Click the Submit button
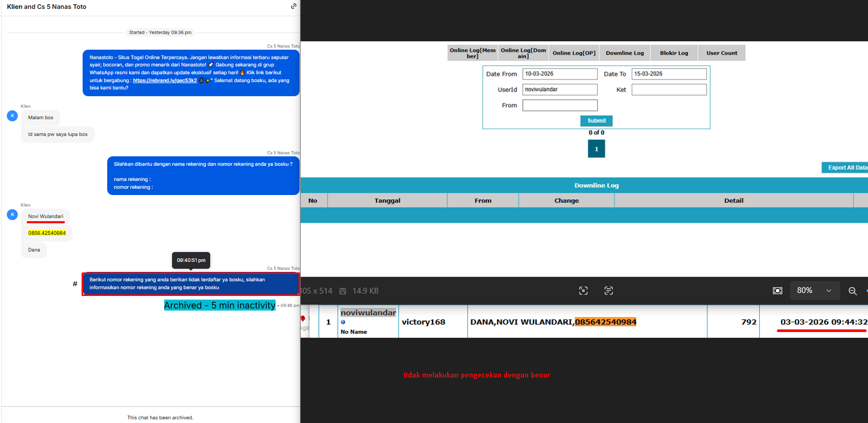The width and height of the screenshot is (868, 423). 597,121
